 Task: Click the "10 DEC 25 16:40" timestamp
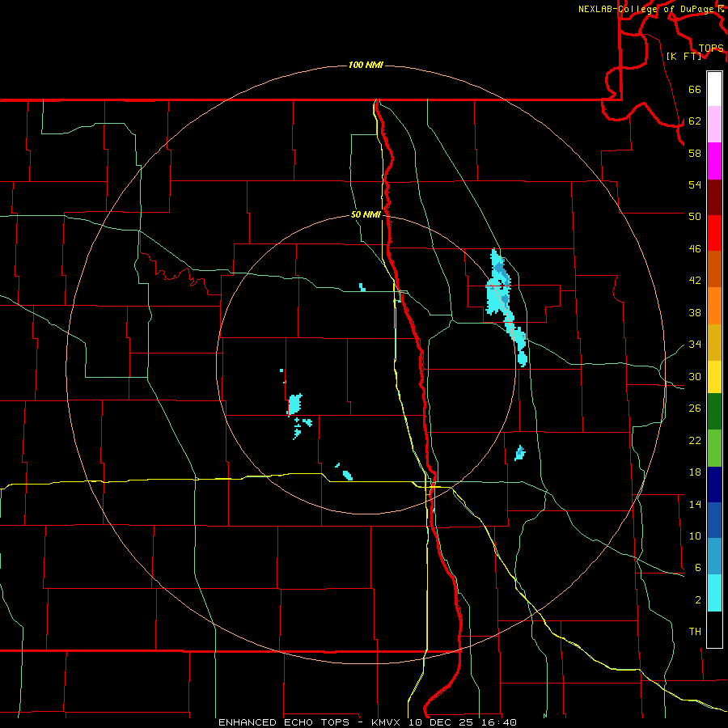463,722
